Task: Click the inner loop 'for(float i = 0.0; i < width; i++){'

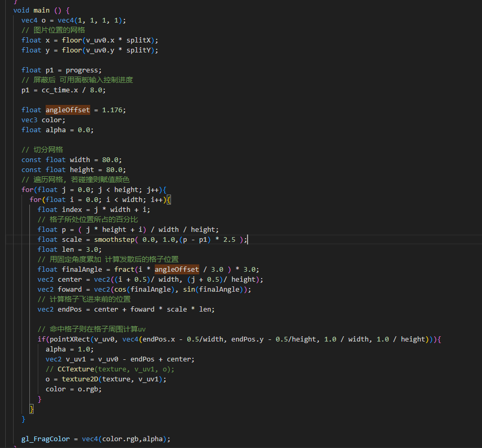Action: pos(100,199)
